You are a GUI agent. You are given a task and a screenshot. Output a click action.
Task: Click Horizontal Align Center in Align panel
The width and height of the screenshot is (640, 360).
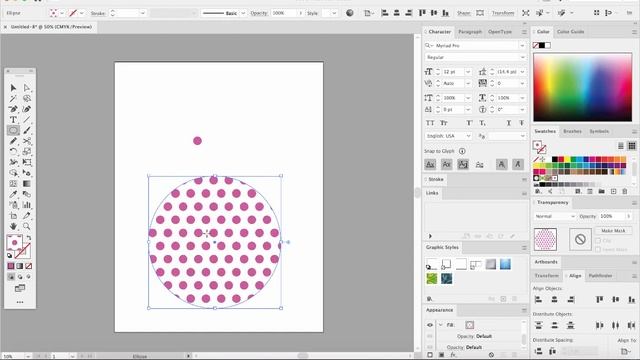coord(554,300)
